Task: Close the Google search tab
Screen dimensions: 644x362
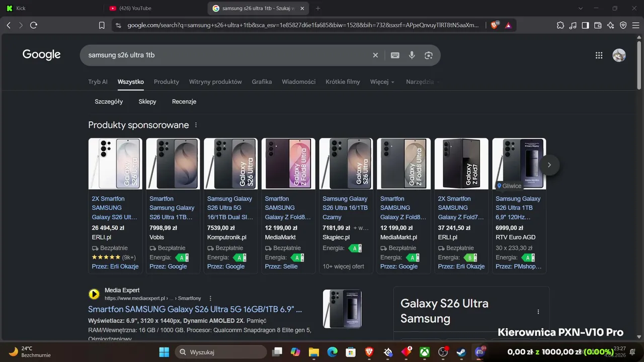Action: pos(302,8)
